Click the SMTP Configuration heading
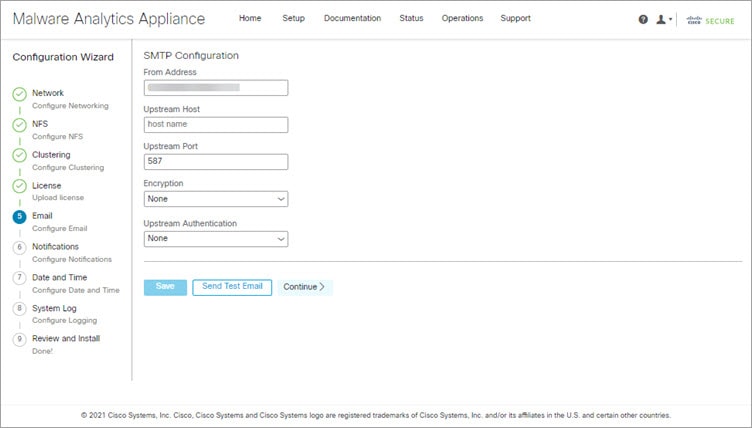This screenshot has height=428, width=752. [191, 56]
